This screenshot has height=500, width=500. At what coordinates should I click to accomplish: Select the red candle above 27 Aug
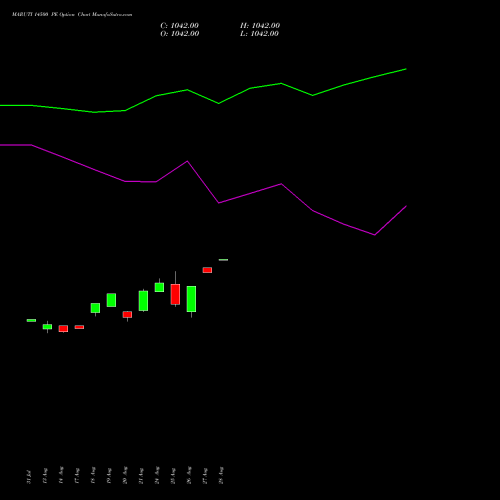point(207,270)
